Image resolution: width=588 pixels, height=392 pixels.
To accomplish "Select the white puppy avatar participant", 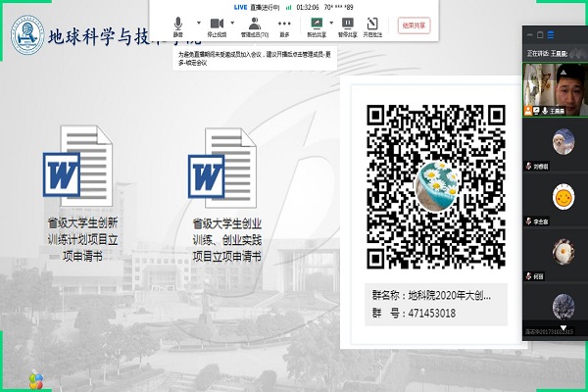I will pyautogui.click(x=563, y=144).
